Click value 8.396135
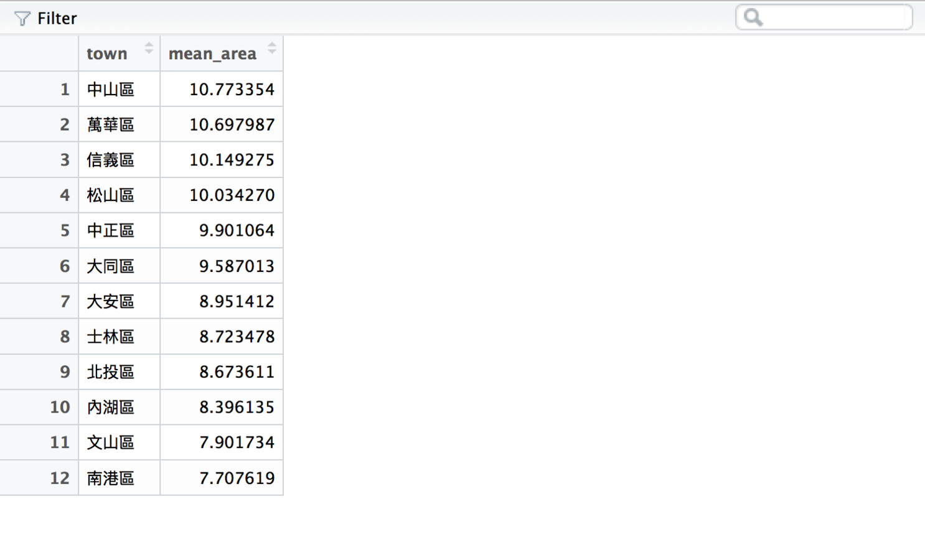The image size is (925, 560). (x=237, y=408)
